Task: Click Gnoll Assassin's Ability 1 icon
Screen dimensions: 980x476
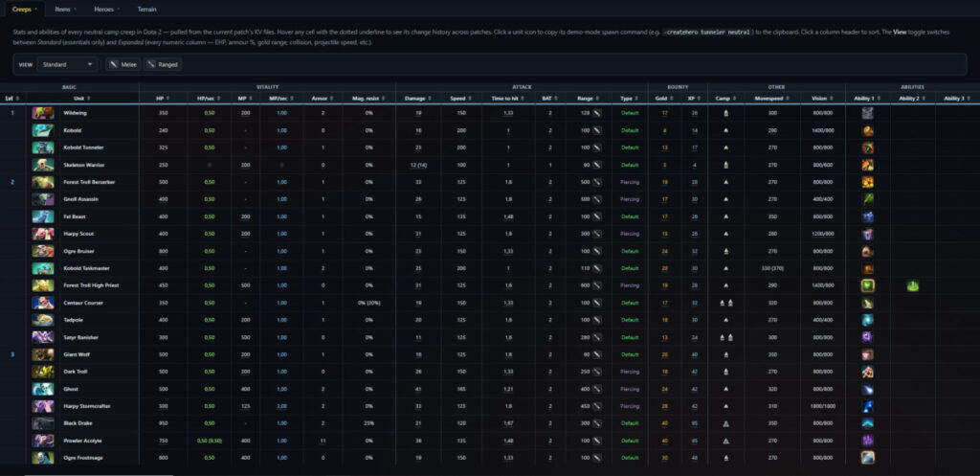Action: 867,199
